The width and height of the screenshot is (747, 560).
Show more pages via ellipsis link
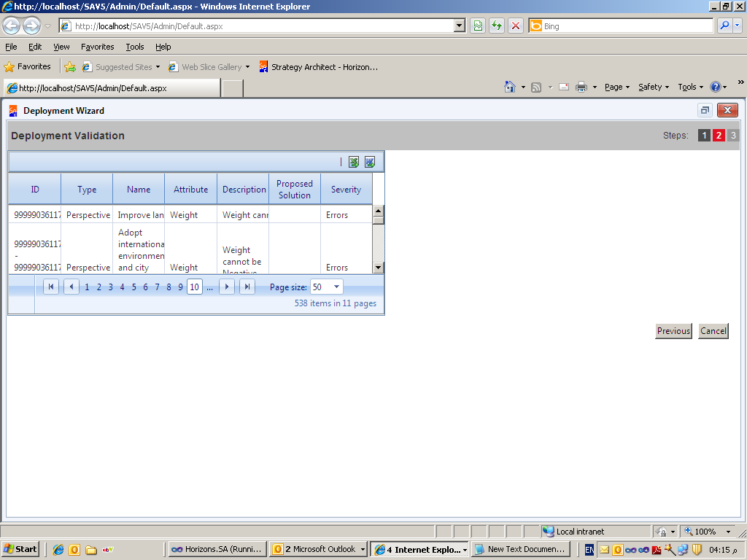[209, 287]
